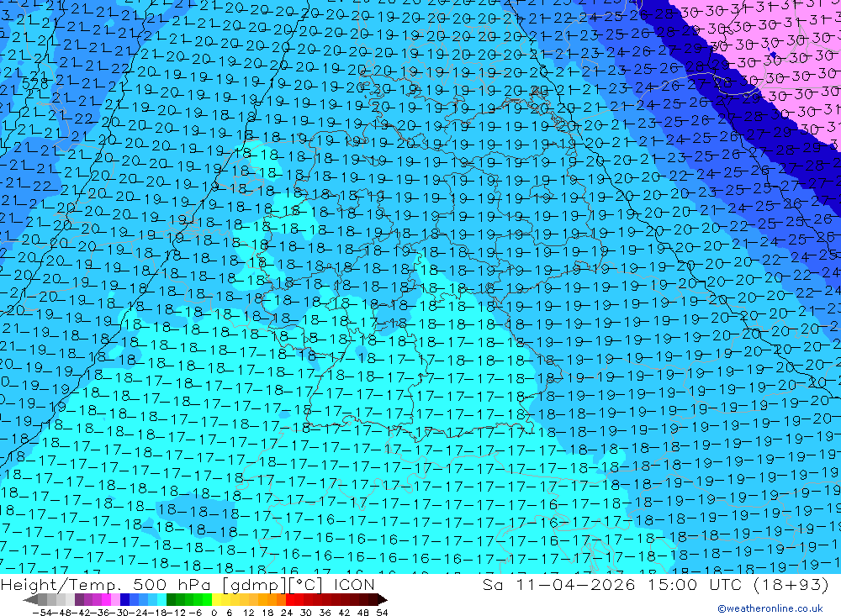Click the -54 legend scale label
The image size is (841, 616).
click(x=42, y=613)
